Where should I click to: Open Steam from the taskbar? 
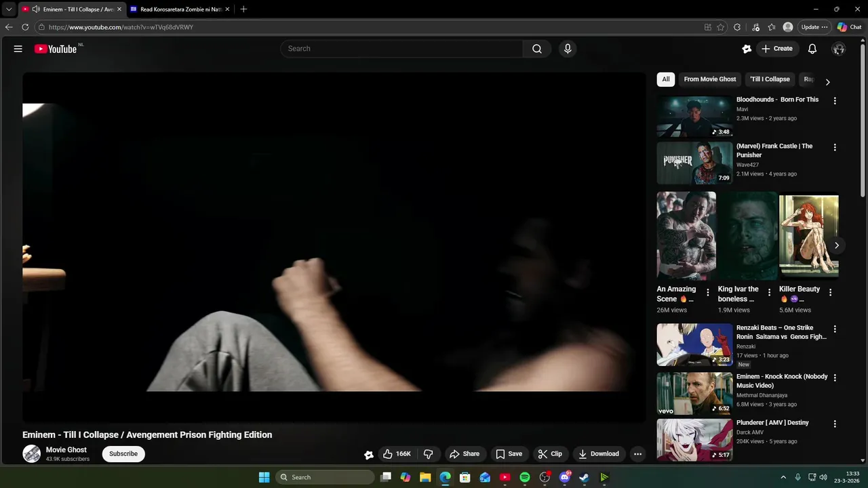(584, 477)
